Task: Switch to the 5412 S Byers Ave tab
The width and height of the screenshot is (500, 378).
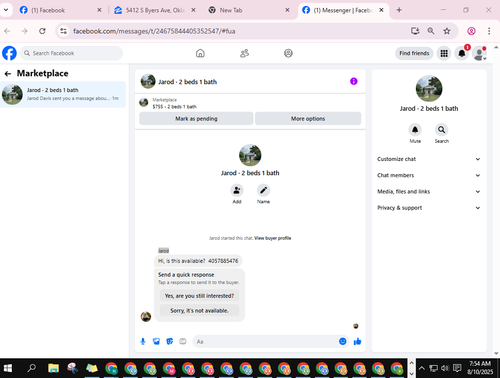Action: 154,10
